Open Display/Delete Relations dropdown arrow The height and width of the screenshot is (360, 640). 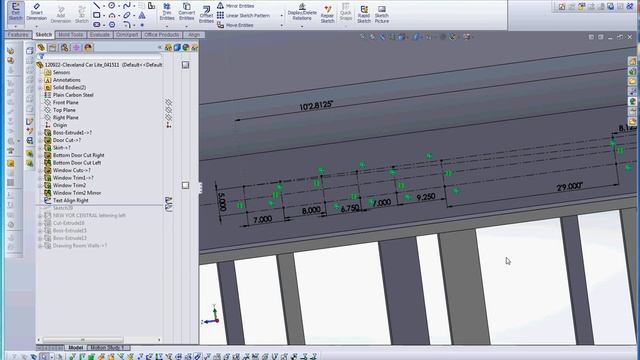pos(302,26)
